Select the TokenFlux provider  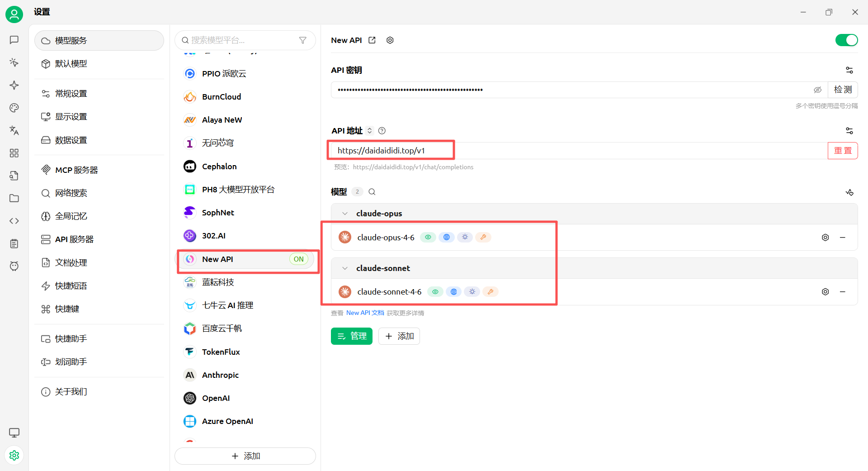245,352
